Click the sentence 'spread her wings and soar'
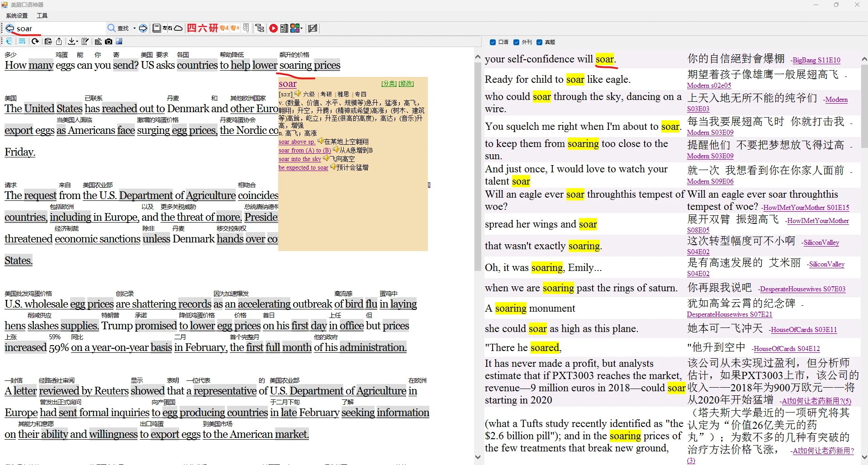Screen dimensions: 868x465 pyautogui.click(x=541, y=224)
